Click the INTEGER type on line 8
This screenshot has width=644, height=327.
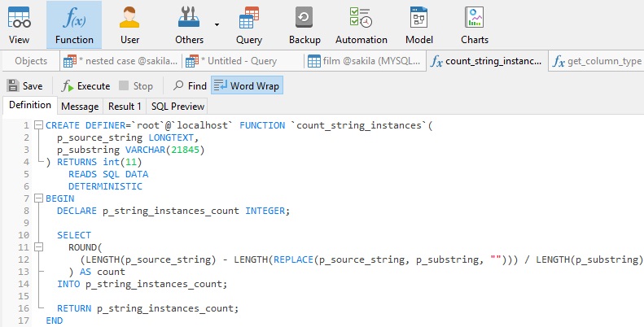[x=265, y=211]
